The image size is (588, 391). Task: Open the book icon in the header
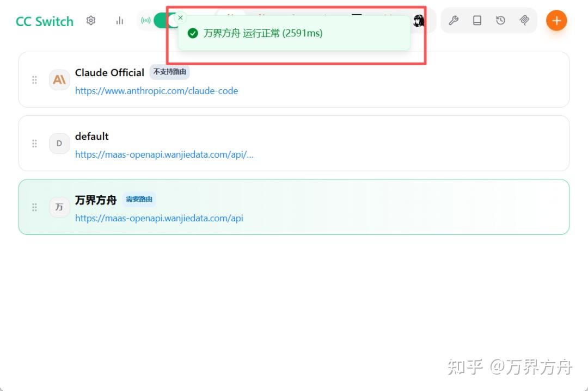477,20
